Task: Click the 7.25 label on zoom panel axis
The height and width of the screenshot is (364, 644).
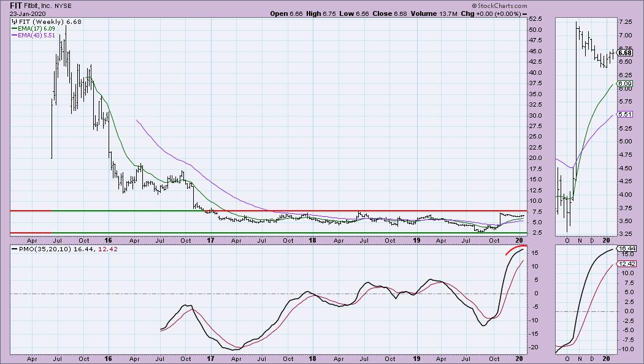Action: (x=626, y=21)
